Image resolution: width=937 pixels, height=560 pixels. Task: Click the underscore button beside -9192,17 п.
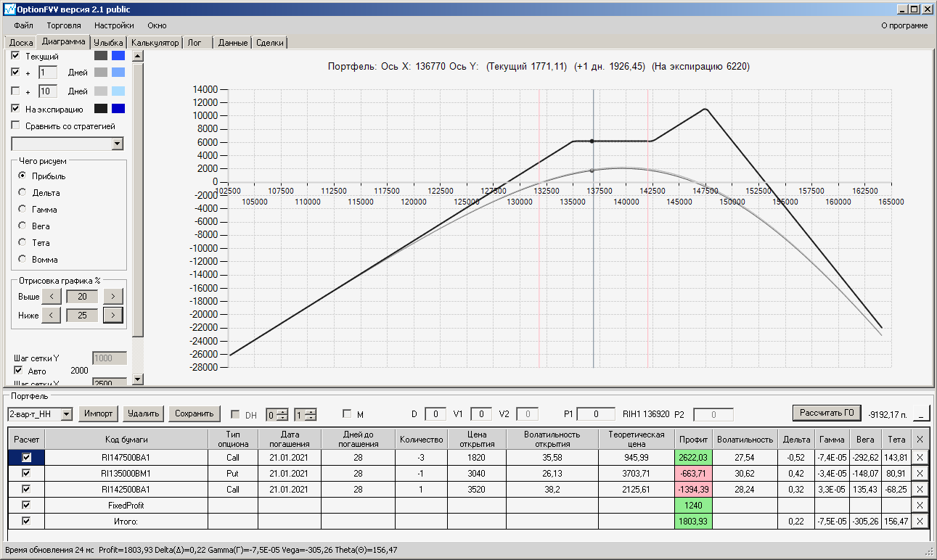(x=921, y=413)
